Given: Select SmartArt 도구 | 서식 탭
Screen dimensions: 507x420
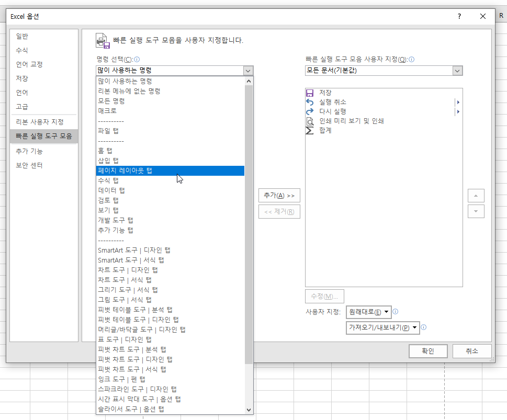Looking at the screenshot, I should pyautogui.click(x=170, y=260).
